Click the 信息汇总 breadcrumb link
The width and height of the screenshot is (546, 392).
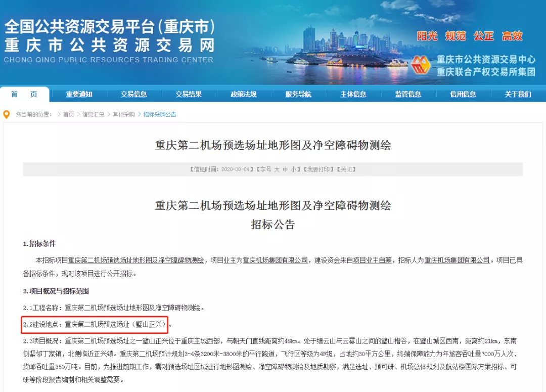coord(94,114)
